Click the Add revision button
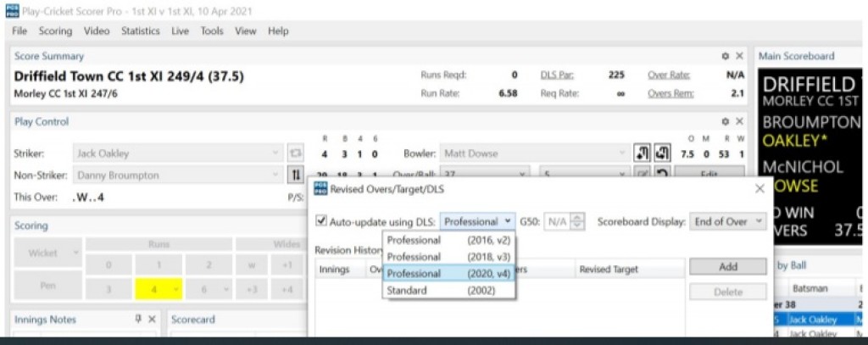868x345 pixels. click(728, 266)
